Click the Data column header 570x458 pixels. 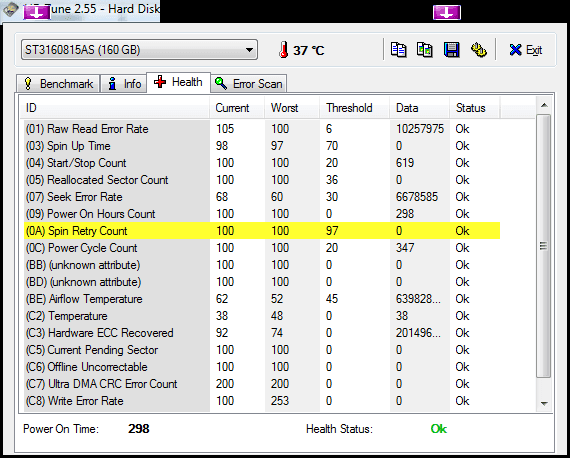[420, 108]
